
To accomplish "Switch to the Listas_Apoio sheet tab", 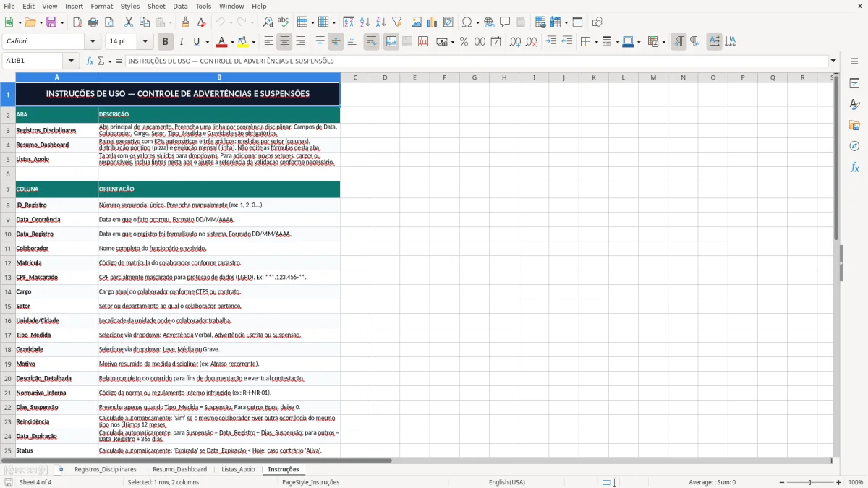I will (238, 469).
